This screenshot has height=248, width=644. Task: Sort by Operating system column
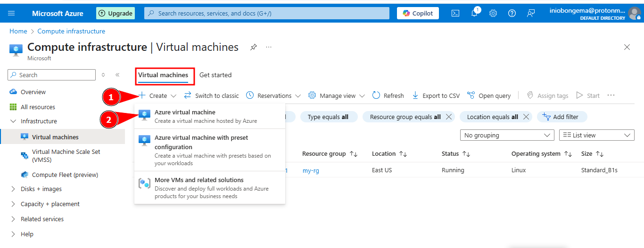pyautogui.click(x=542, y=154)
